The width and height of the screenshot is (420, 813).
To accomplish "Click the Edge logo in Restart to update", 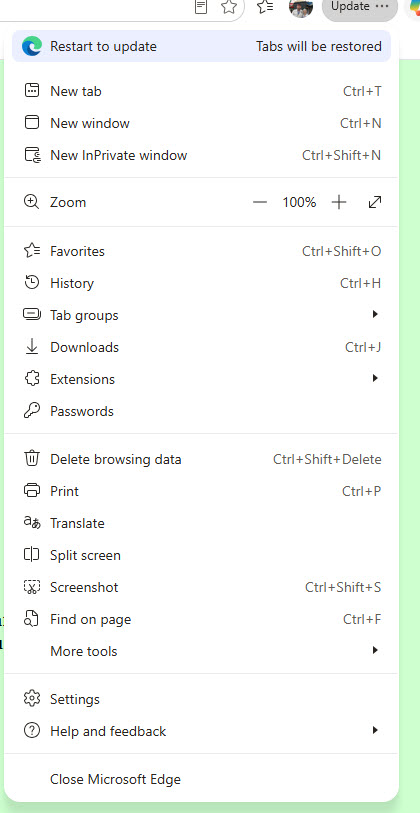I will pos(32,47).
